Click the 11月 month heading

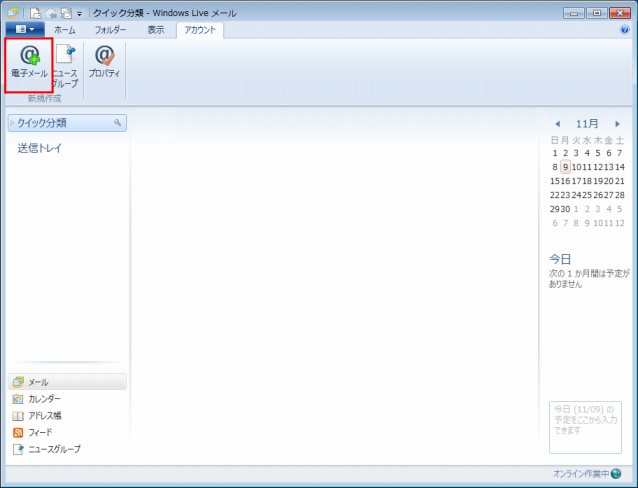pos(587,123)
